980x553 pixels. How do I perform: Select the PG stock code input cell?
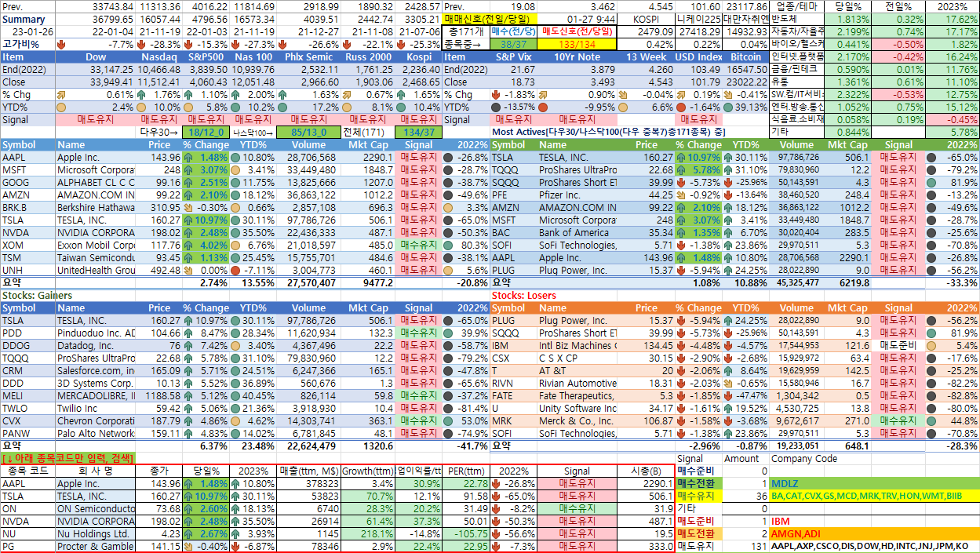pyautogui.click(x=27, y=547)
